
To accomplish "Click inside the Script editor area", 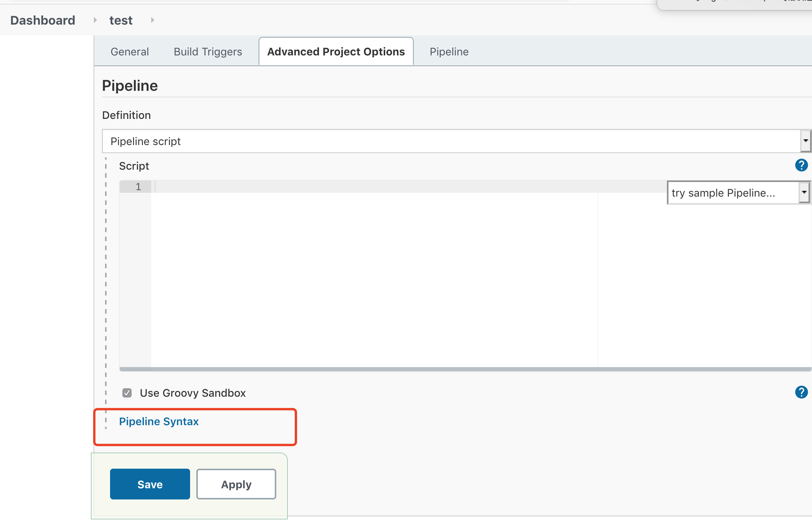I will pos(373,277).
